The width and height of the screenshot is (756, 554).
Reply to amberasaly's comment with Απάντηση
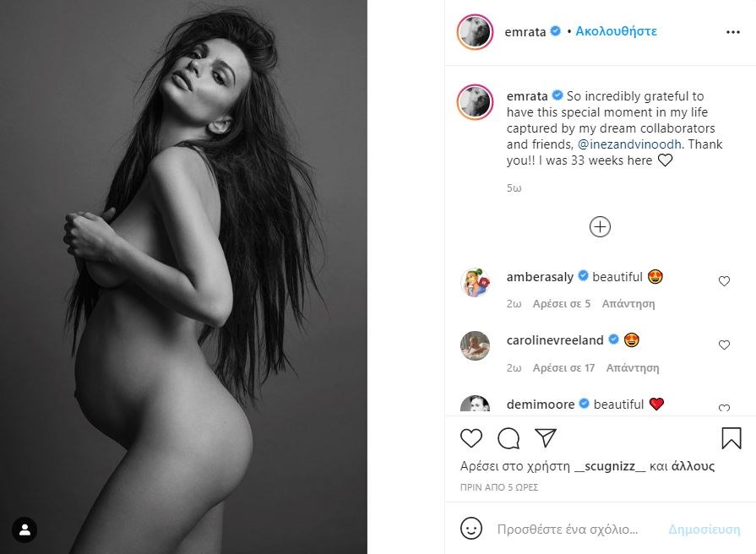628,304
